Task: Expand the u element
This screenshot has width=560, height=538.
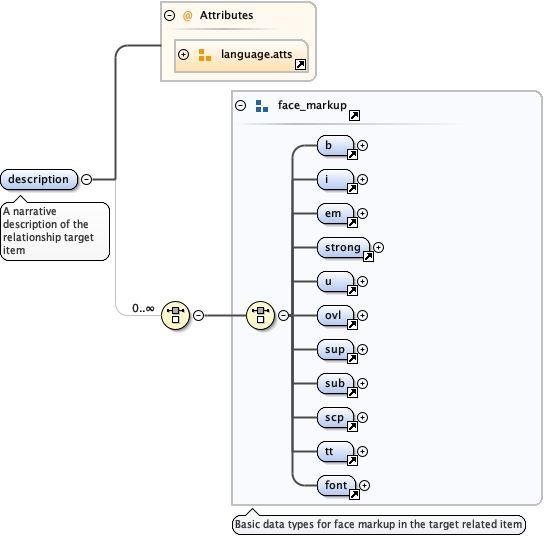Action: tap(362, 282)
